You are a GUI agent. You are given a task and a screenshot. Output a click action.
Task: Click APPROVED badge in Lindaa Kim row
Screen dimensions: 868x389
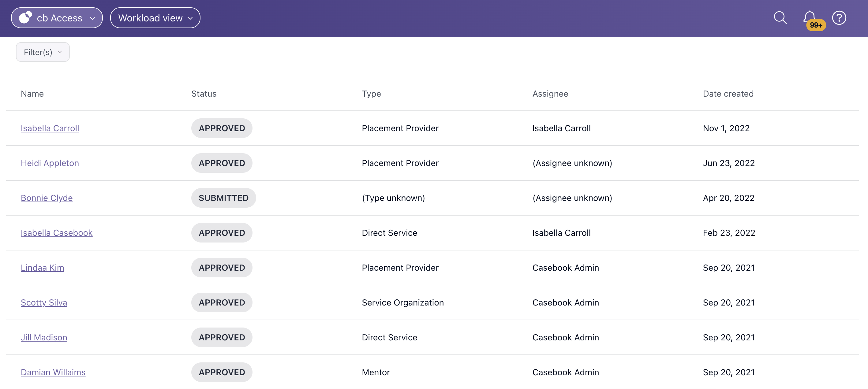click(x=222, y=268)
